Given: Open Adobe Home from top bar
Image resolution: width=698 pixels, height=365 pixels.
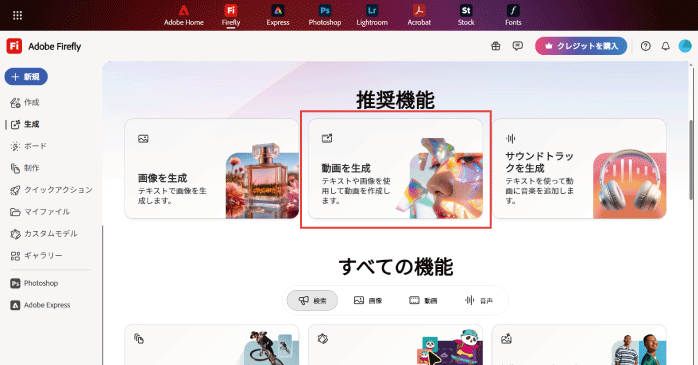Looking at the screenshot, I should [x=183, y=16].
